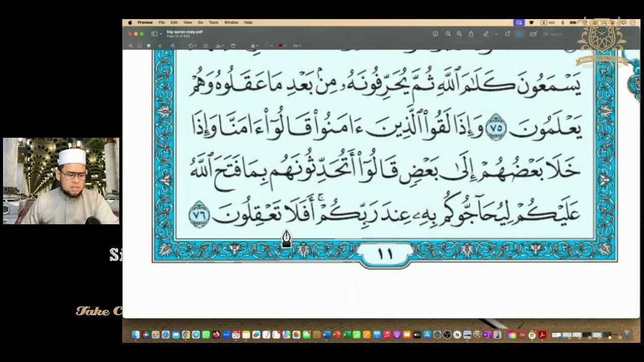The height and width of the screenshot is (362, 644).
Task: Open the Preview application menu
Action: 145,23
